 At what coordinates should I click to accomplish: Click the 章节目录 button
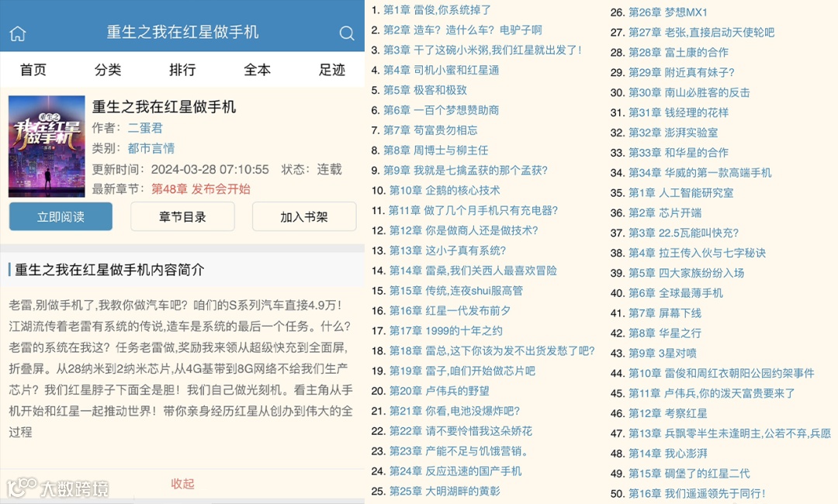tap(182, 217)
